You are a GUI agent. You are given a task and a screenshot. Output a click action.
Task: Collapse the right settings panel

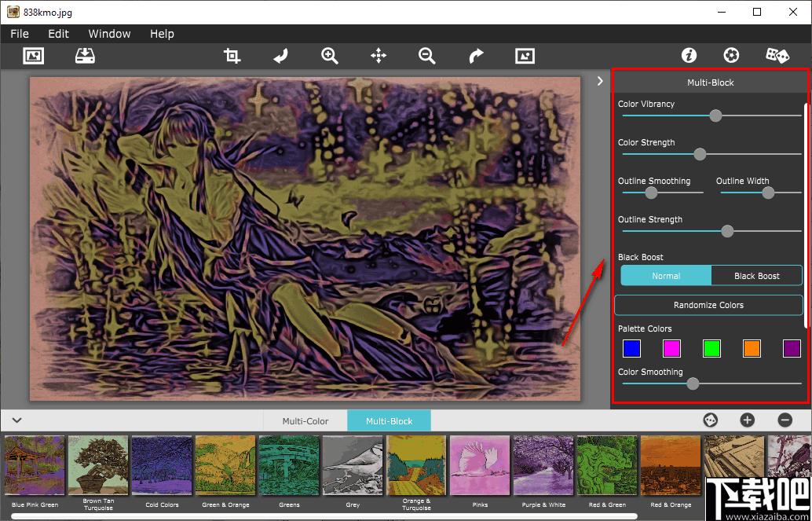click(x=600, y=81)
